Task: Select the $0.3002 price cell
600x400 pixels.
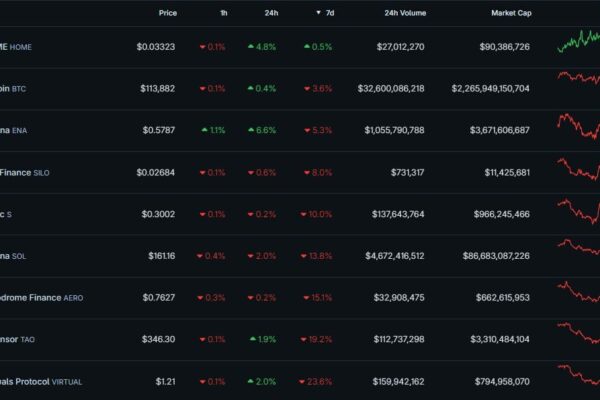Action: point(158,214)
